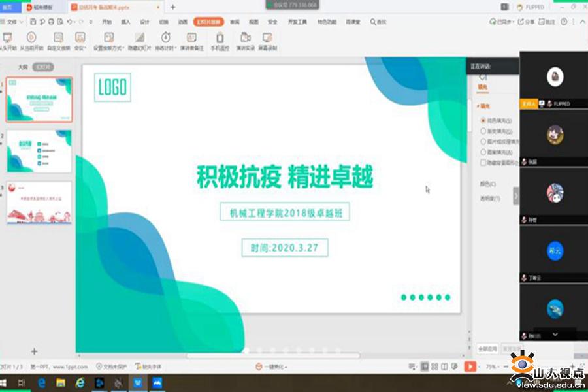Click the Apply to All (全部应用) button
Viewport: 588px width, 392px height.
tap(487, 349)
